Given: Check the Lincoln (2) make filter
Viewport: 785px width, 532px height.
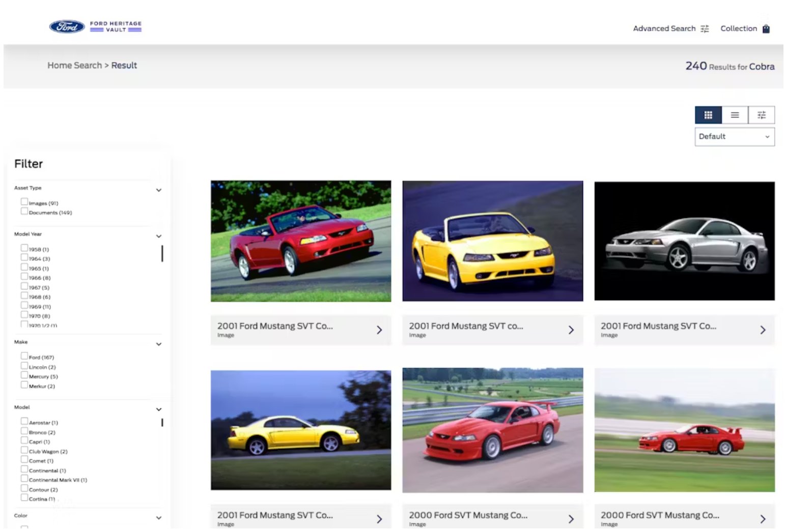Looking at the screenshot, I should pyautogui.click(x=24, y=365).
